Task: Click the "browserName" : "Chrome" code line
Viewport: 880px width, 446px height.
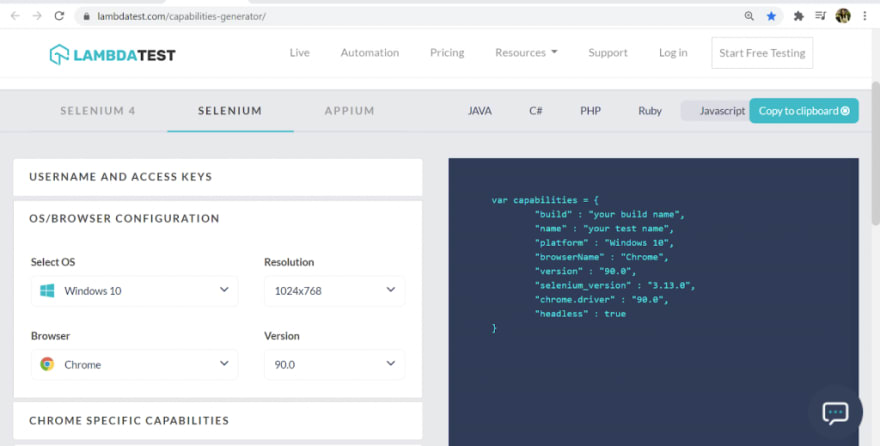Action: pos(601,257)
